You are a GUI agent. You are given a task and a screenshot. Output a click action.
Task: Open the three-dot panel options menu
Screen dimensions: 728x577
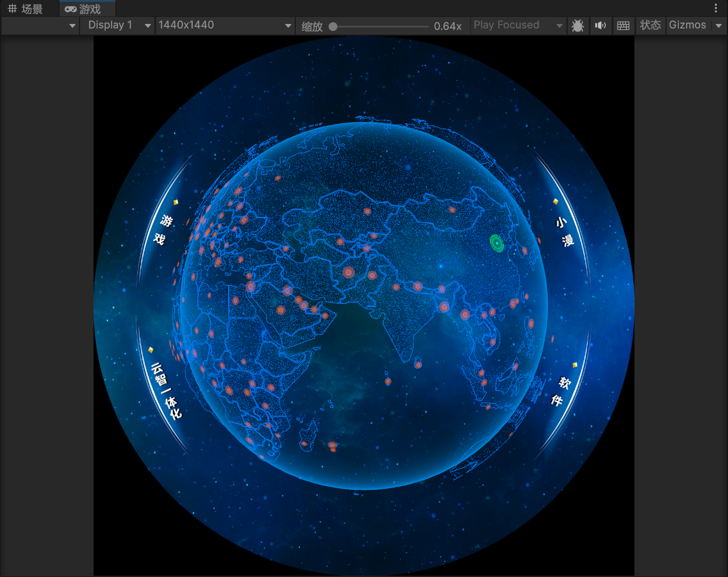[716, 8]
